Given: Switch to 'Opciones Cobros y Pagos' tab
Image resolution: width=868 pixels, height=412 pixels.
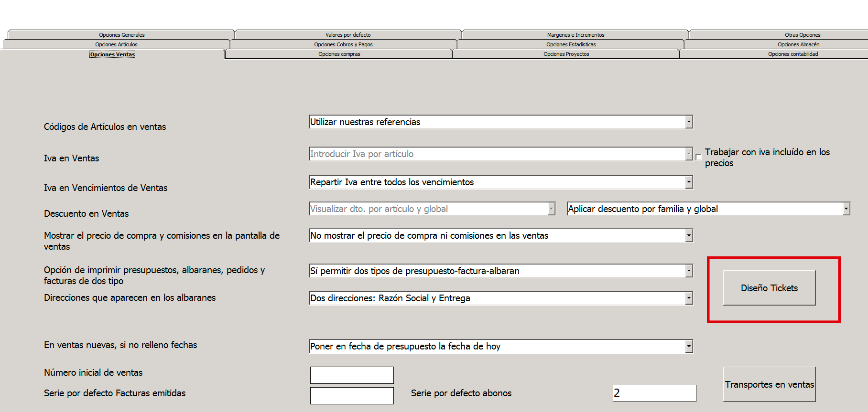Looking at the screenshot, I should [x=343, y=44].
